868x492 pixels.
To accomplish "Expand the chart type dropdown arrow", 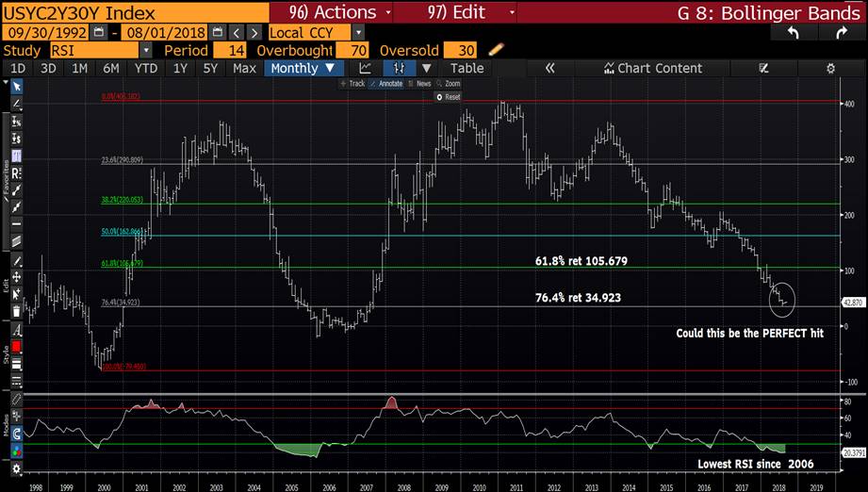I will pyautogui.click(x=427, y=68).
